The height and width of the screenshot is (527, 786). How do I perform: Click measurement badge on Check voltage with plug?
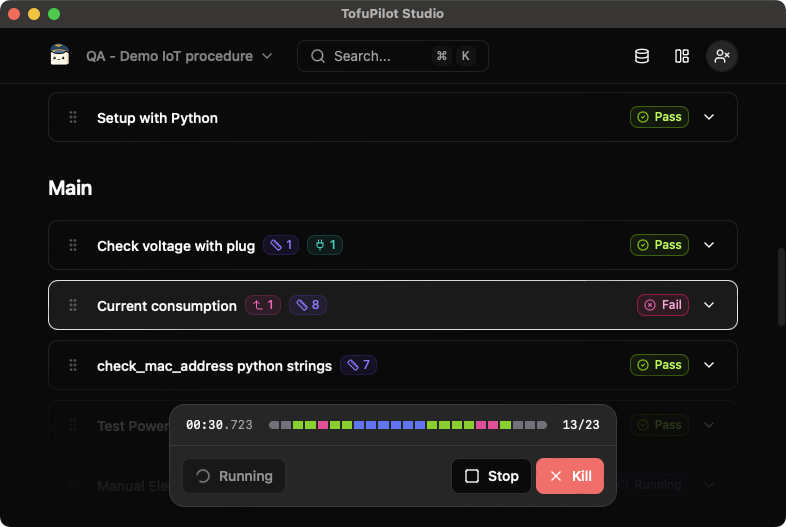(281, 245)
